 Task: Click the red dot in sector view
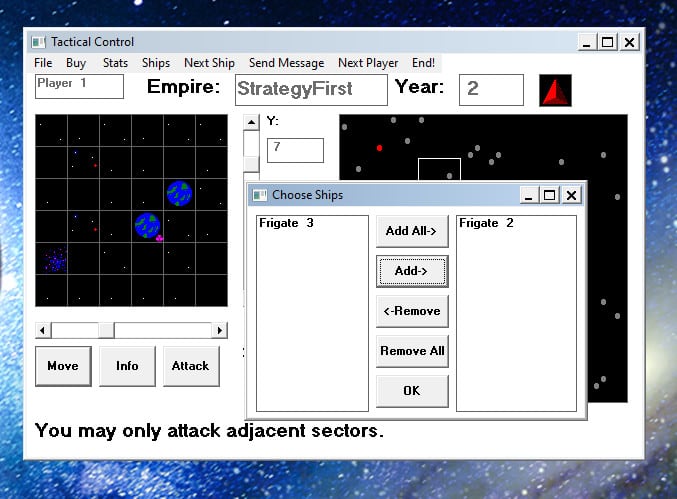[379, 148]
